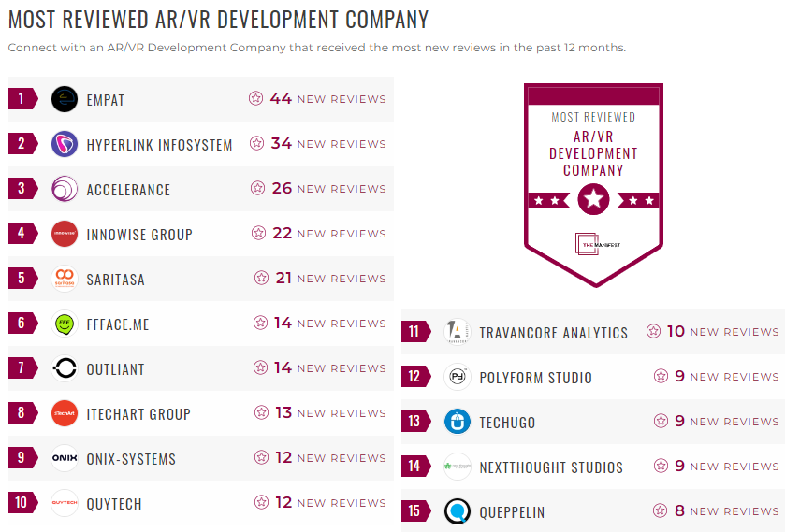785x532 pixels.
Task: Click the Saritasa orange logo icon
Action: 65,279
